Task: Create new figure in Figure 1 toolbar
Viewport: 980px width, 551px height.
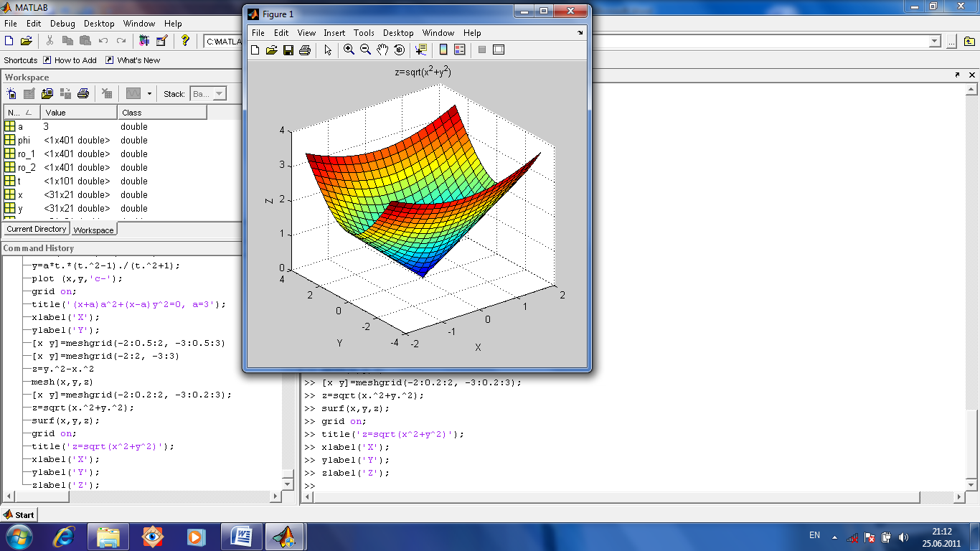Action: coord(255,50)
